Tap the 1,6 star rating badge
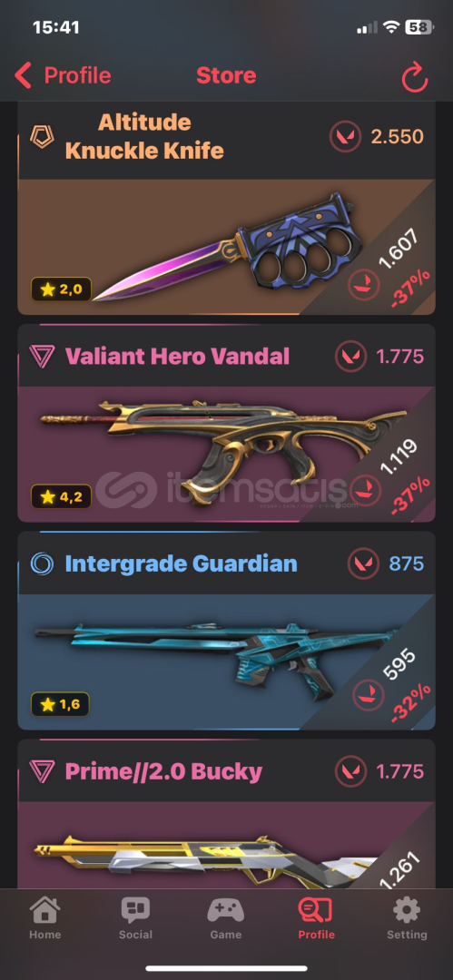 click(x=60, y=704)
